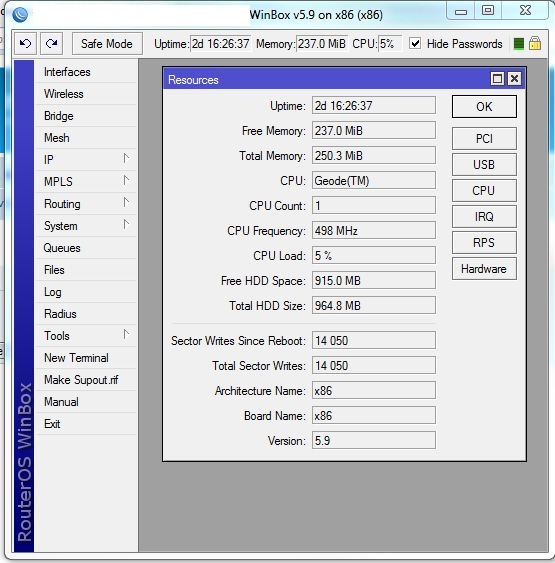Click the Total Memory field
The width and height of the screenshot is (555, 563).
click(374, 155)
